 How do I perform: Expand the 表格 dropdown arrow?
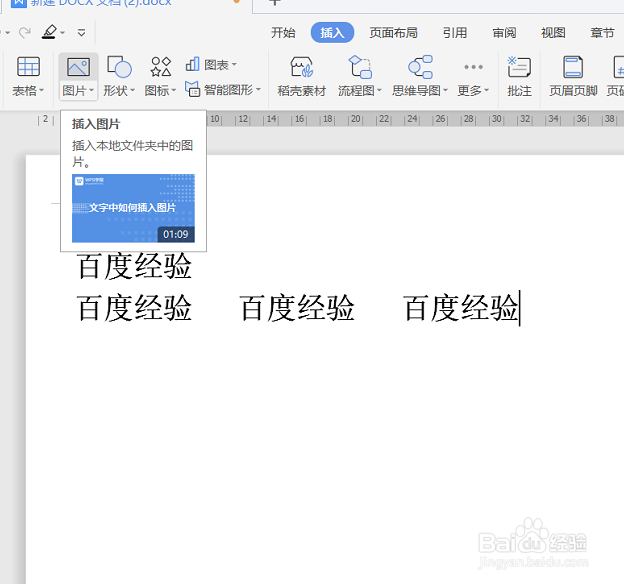(41, 90)
